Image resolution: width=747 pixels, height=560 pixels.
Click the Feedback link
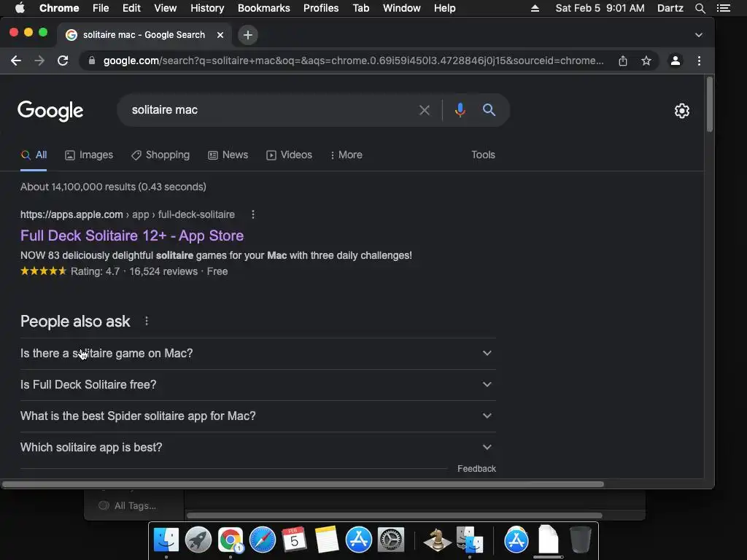476,469
